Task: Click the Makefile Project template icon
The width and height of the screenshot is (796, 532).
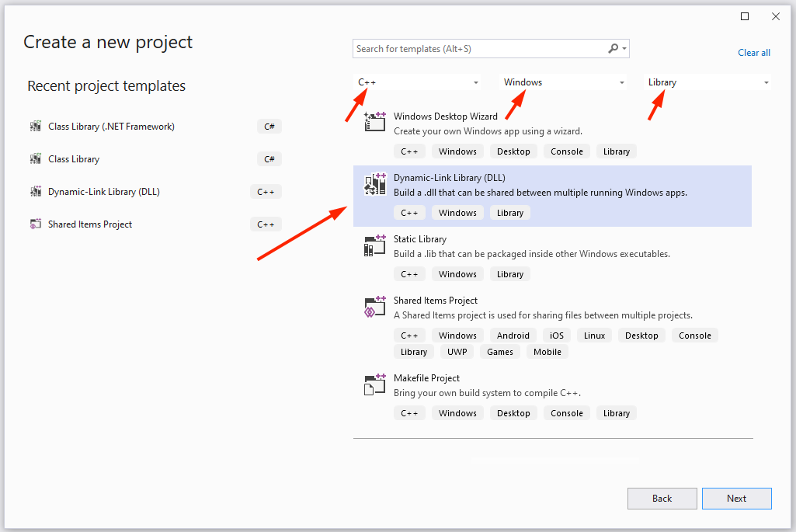Action: [375, 384]
